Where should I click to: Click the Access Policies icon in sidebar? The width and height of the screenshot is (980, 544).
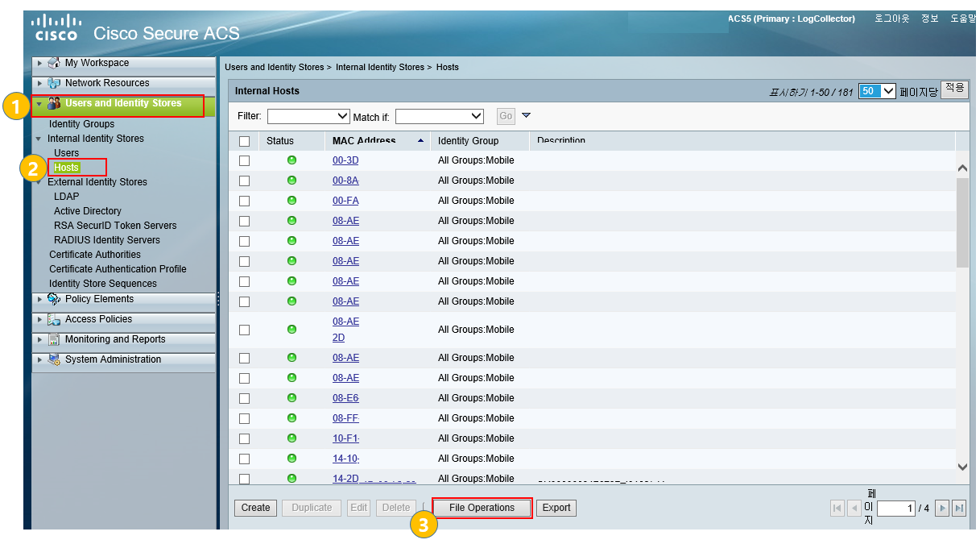54,319
